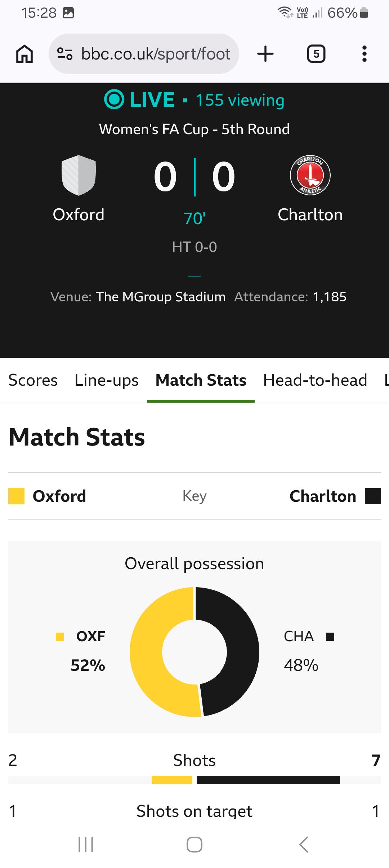Viewport: 389px width, 868px height.
Task: Tap the Charlton Athletic club crest
Action: pos(310,176)
